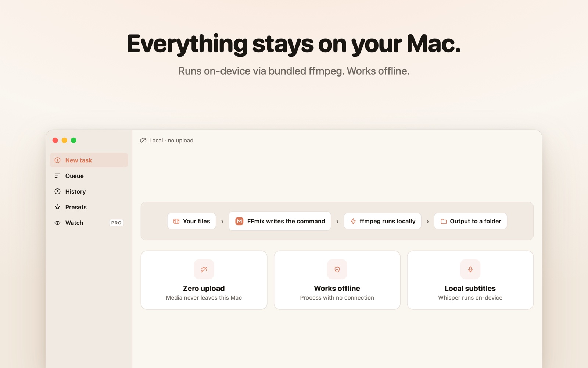Viewport: 588px width, 368px height.
Task: Click the Presets star icon
Action: (57, 207)
